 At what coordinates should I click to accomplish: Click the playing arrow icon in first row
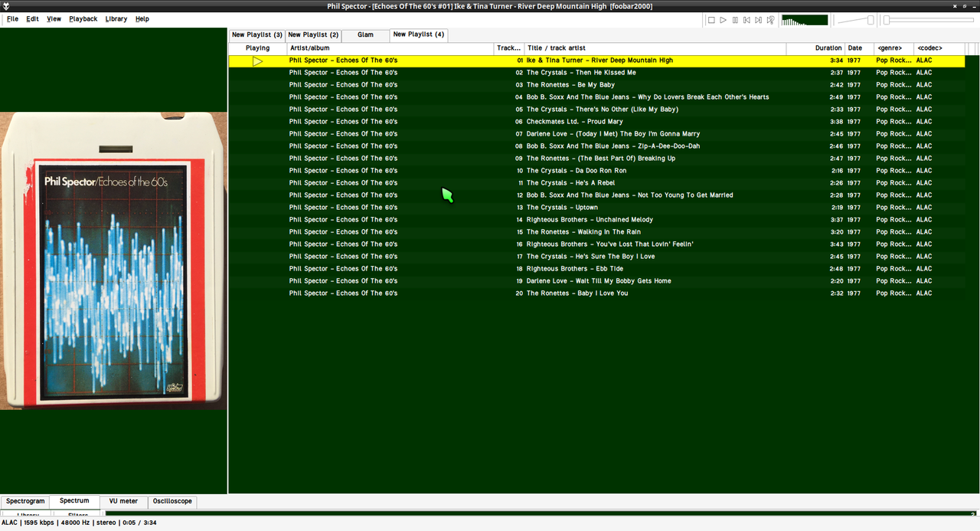[x=257, y=61]
